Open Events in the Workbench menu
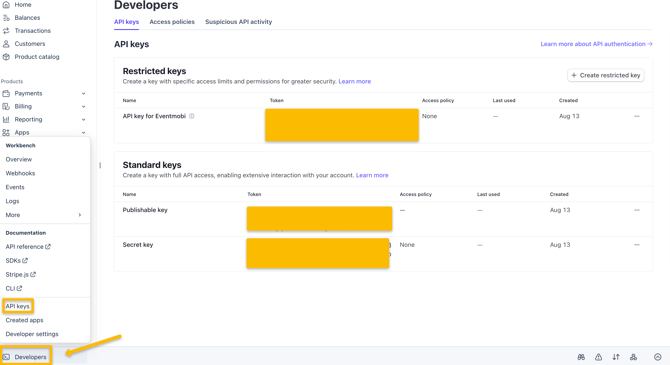 [15, 187]
